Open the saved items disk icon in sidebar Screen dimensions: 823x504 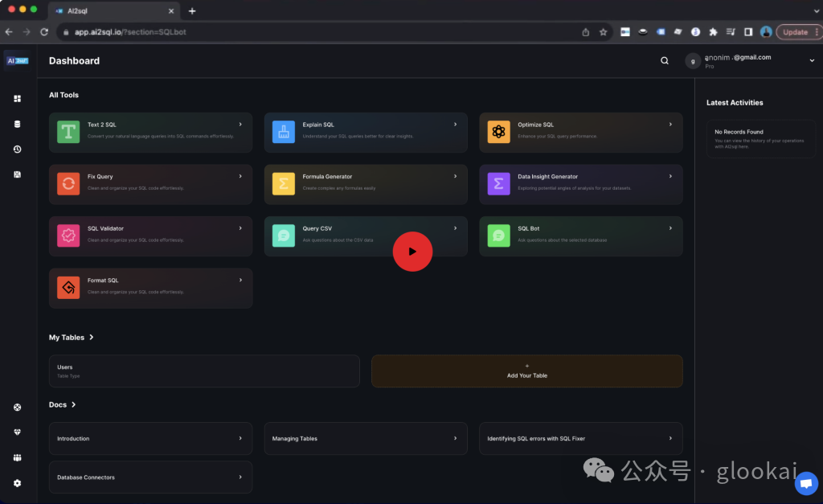[18, 174]
